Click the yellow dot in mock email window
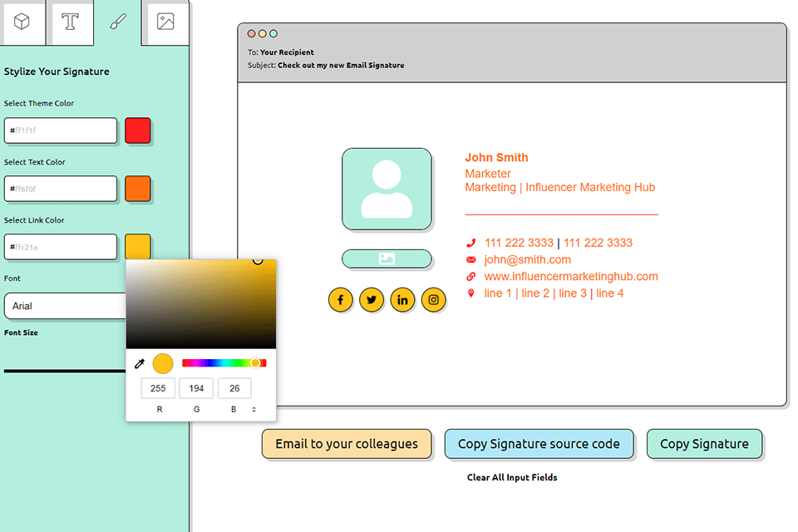798x532 pixels. click(x=263, y=33)
